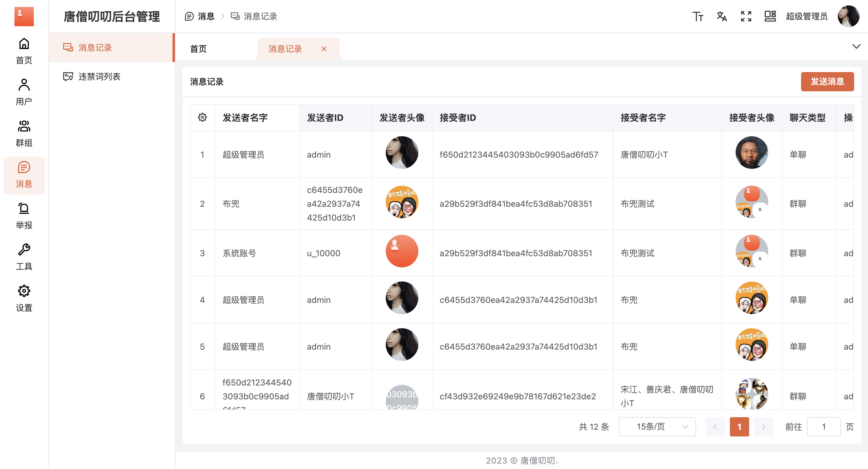This screenshot has width=868, height=469.
Task: Expand the tabs dropdown chevron
Action: (x=856, y=46)
